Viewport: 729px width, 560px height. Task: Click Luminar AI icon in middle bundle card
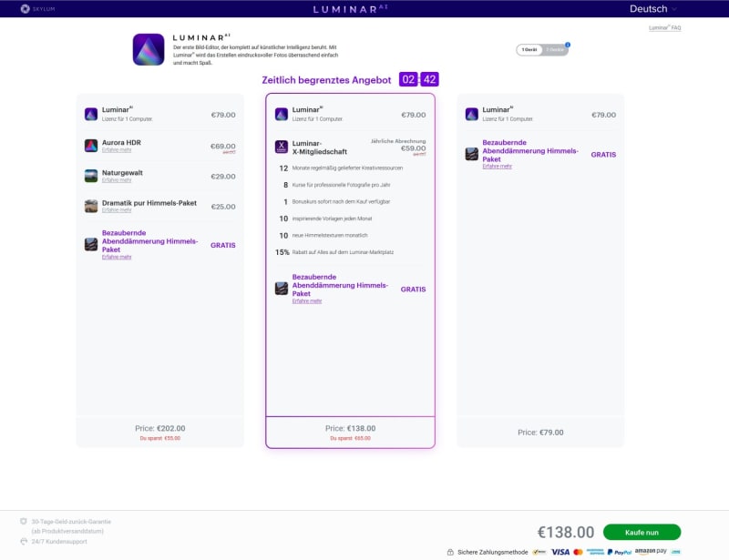coord(282,114)
